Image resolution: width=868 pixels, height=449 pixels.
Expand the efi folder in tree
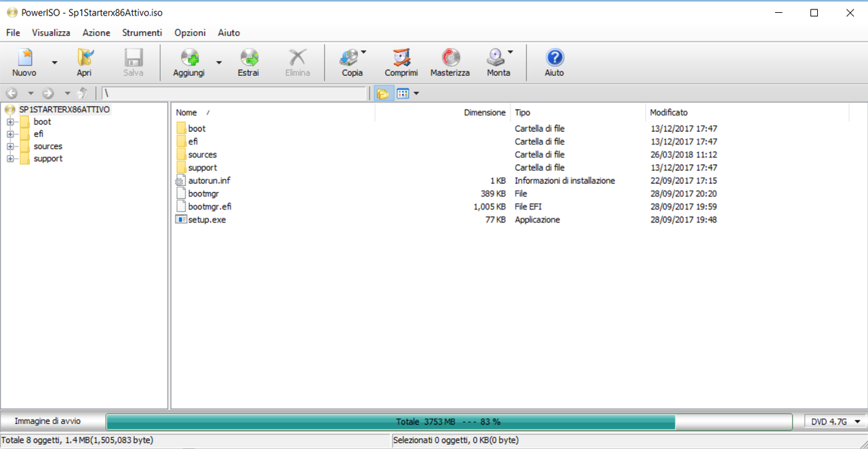point(10,134)
